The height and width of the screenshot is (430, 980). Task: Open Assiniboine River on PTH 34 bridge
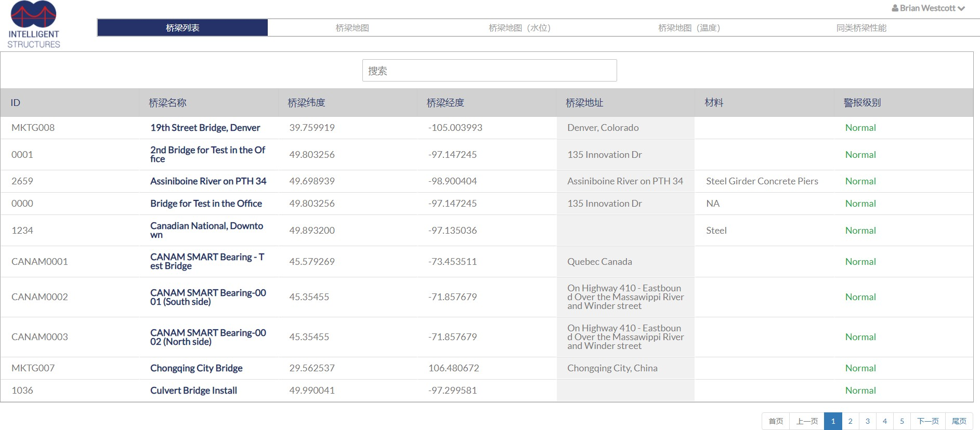(x=208, y=181)
